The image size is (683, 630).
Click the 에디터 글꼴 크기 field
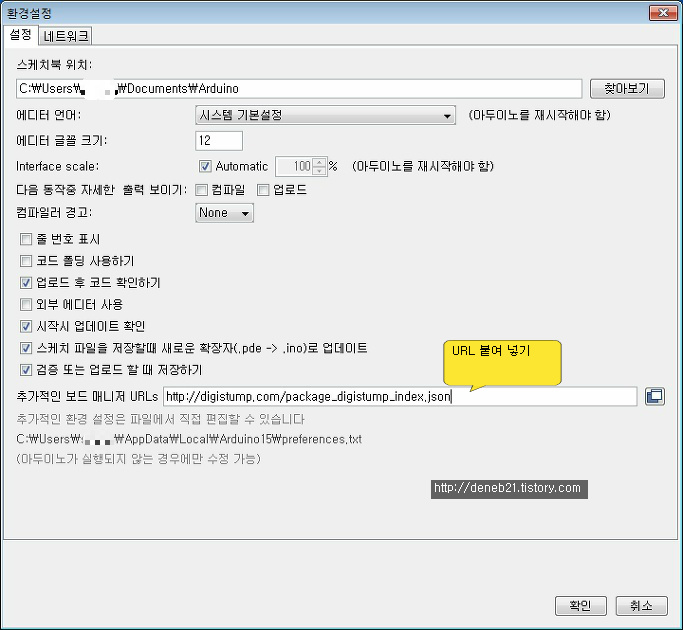click(x=219, y=140)
